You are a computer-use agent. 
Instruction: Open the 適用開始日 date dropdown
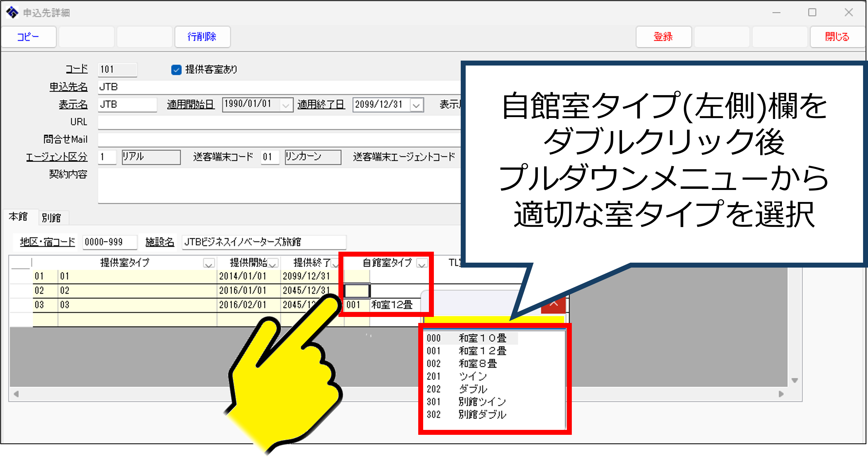coord(286,105)
